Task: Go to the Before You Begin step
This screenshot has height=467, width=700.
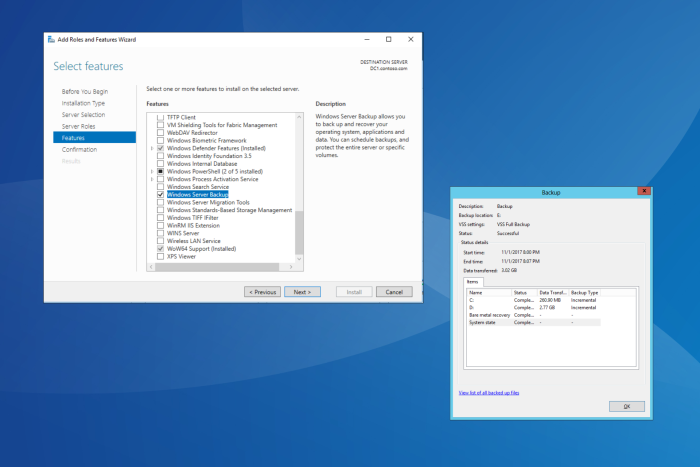Action: 85,92
